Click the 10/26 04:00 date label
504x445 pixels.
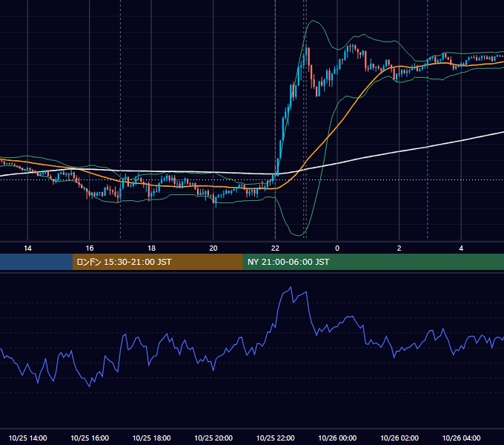tap(461, 438)
